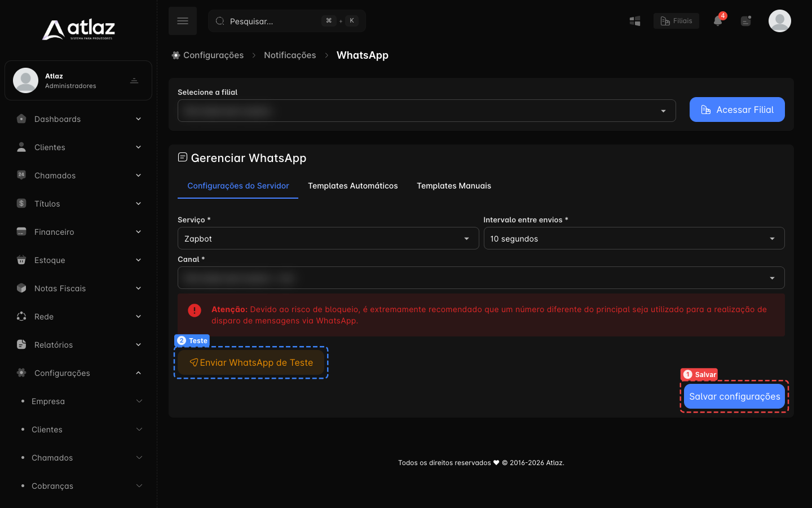Click the document icon beside Relatórios

21,344
